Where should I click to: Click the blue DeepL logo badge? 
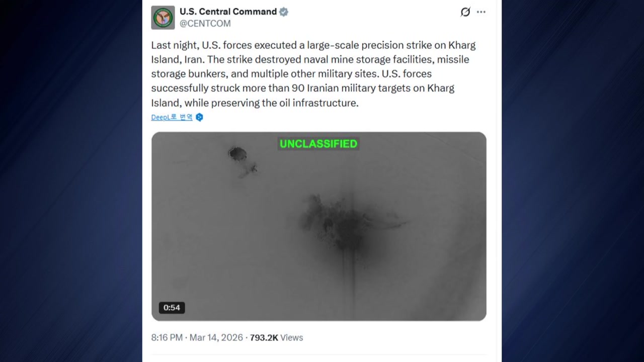(x=199, y=117)
